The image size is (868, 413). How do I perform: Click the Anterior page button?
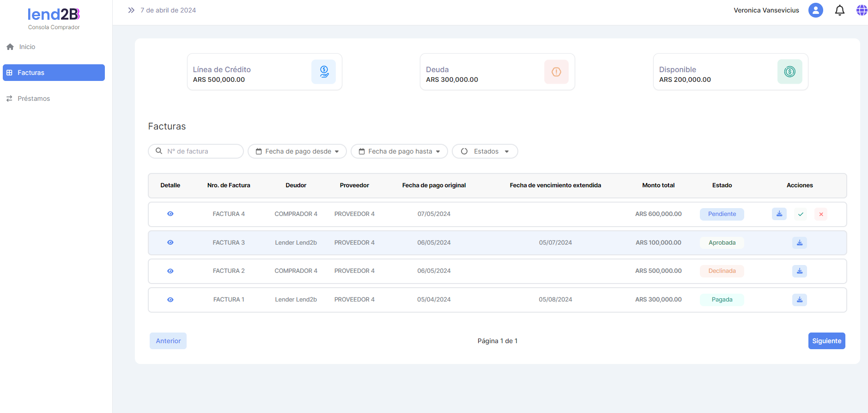pyautogui.click(x=168, y=341)
